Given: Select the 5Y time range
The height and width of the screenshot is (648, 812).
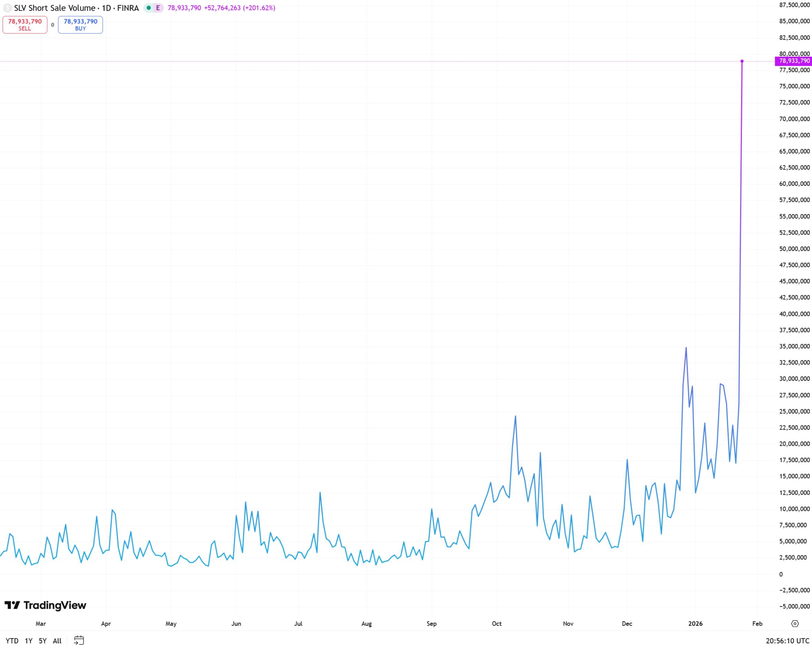Looking at the screenshot, I should point(42,640).
